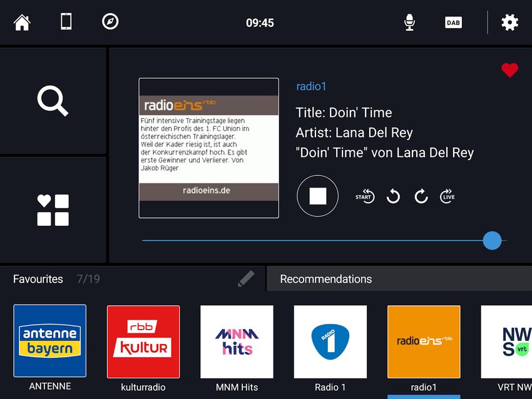Open the radioeins slideshow image
Viewport: 532px width, 399px height.
pos(208,148)
